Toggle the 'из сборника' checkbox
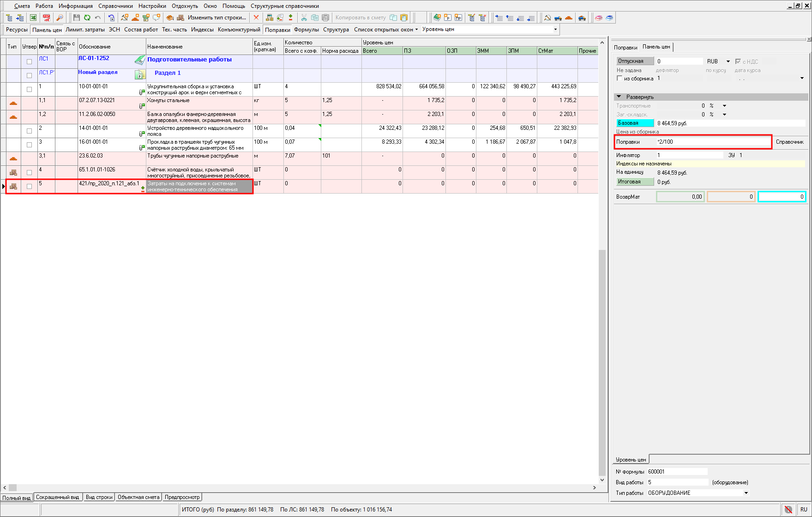 point(620,79)
